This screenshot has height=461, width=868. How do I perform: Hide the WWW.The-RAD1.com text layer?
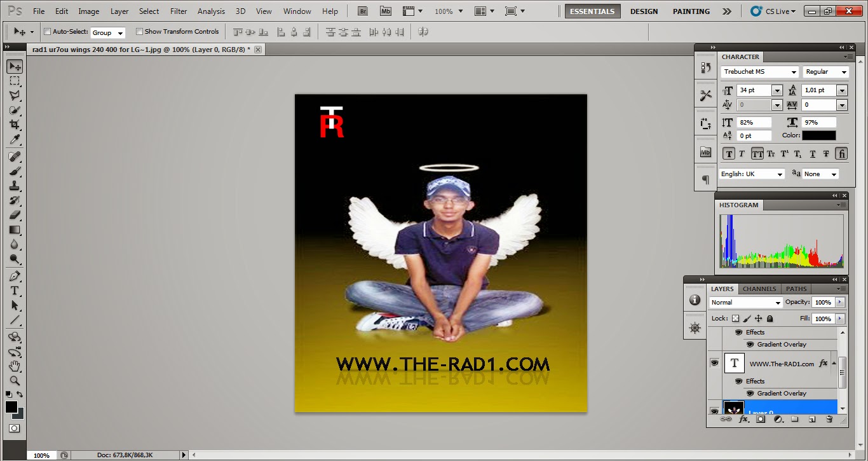point(714,363)
